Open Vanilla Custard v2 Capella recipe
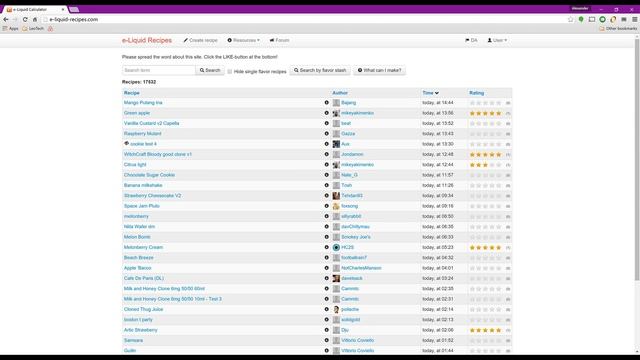 tap(151, 123)
